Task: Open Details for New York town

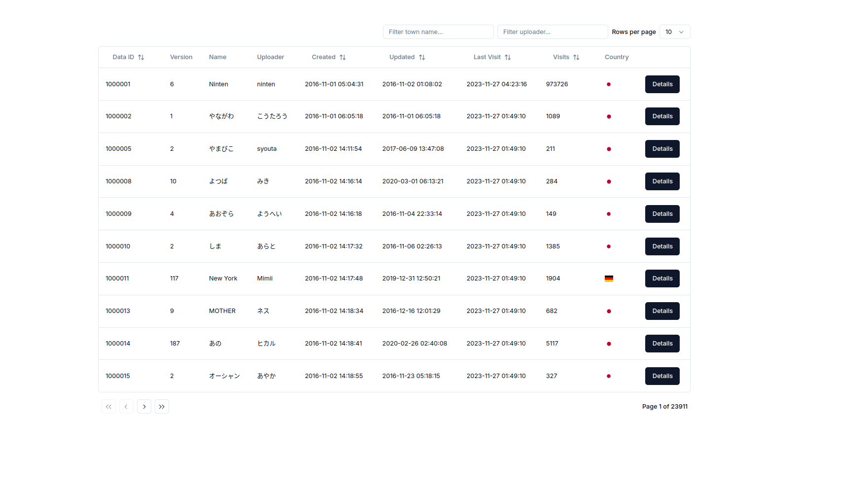Action: point(662,278)
